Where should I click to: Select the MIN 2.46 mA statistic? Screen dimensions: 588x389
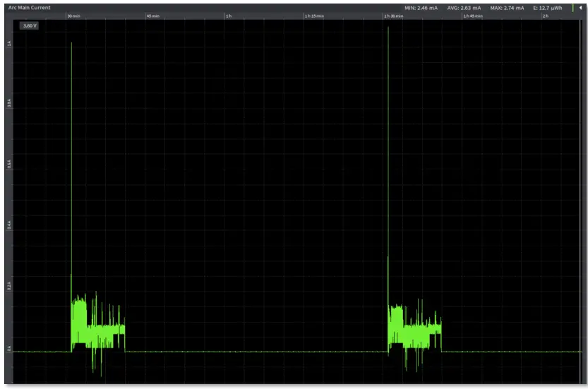pos(421,8)
